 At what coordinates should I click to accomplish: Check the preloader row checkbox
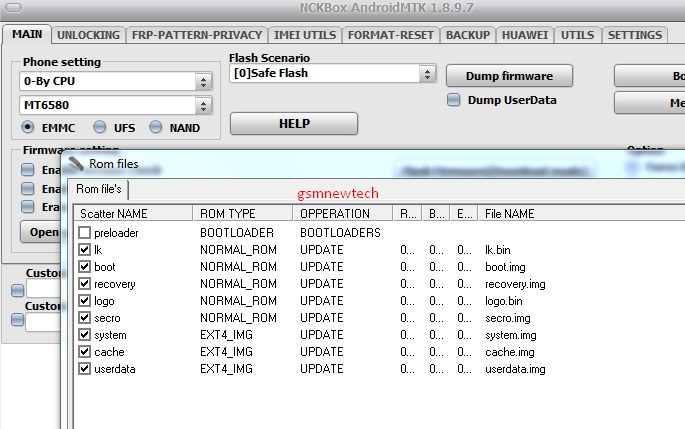[84, 232]
